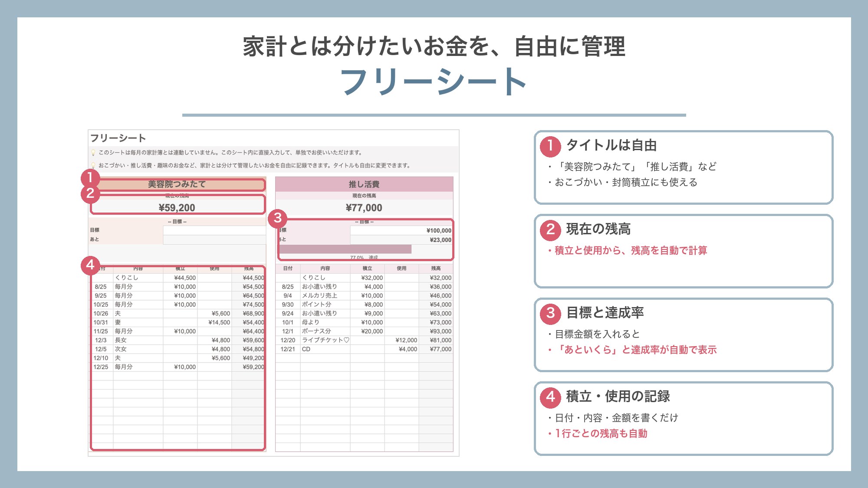The height and width of the screenshot is (488, 868).
Task: Click the red 1行ごとの残高も自動 line
Action: [597, 434]
